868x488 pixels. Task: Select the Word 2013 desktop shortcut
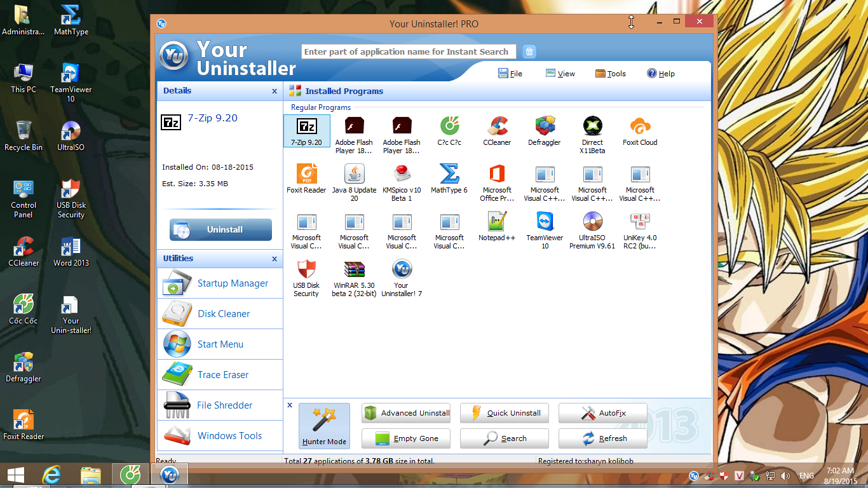pos(71,251)
